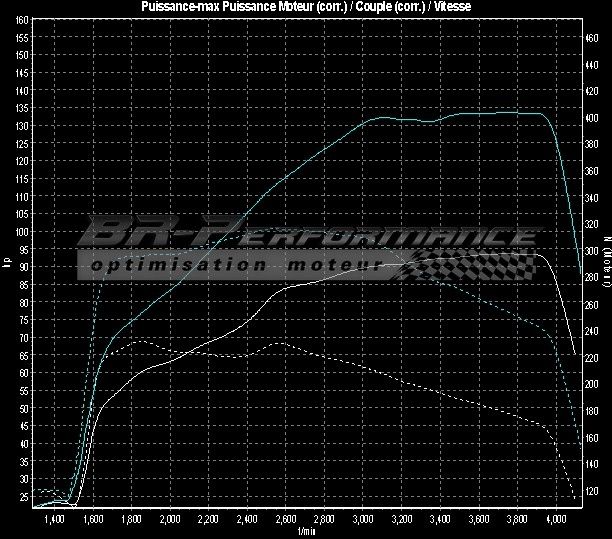Click the 1,400 label on x-axis
The height and width of the screenshot is (539, 612).
pyautogui.click(x=55, y=520)
